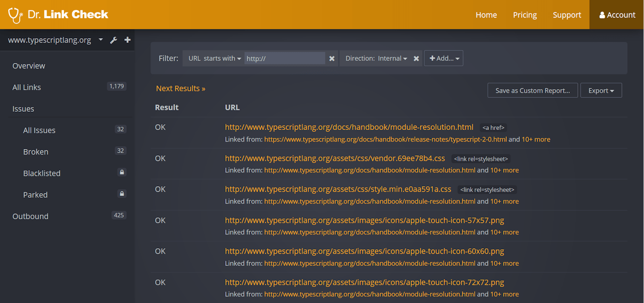Open Linked from source of style.min.e0aa591a.css
644x303 pixels.
[x=370, y=201]
